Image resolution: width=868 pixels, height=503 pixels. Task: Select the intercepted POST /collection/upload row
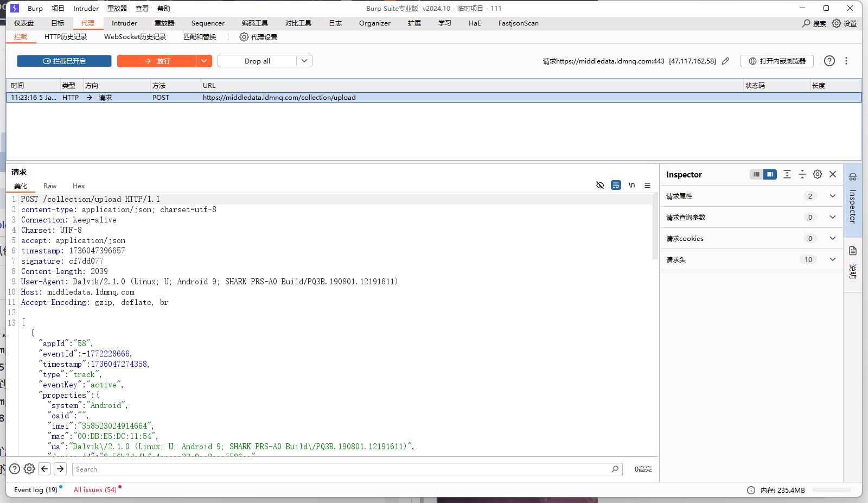(434, 98)
